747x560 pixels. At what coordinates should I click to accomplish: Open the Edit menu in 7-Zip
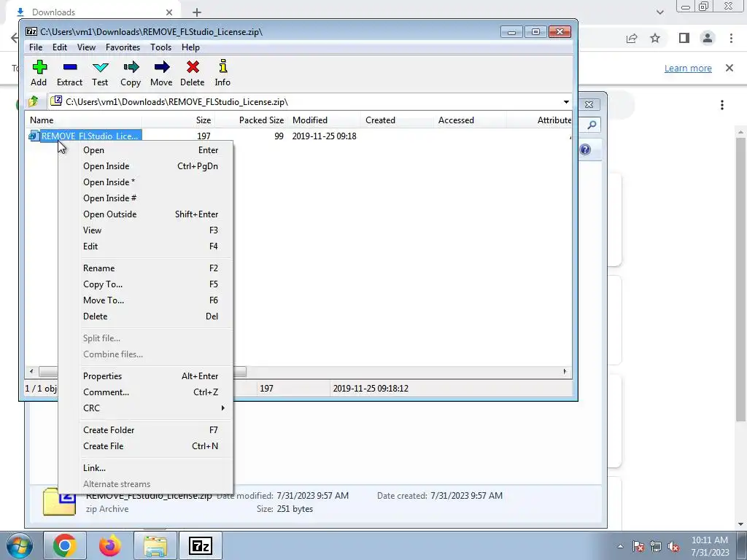(60, 47)
